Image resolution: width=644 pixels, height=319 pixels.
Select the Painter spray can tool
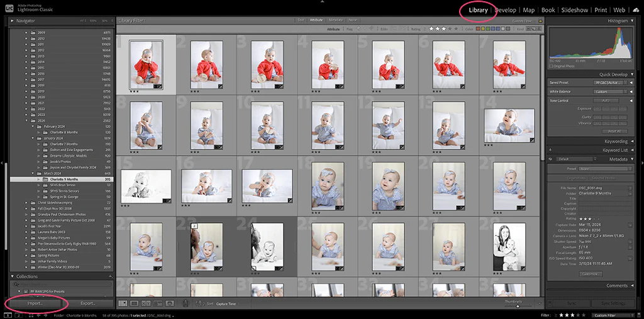[x=186, y=303]
